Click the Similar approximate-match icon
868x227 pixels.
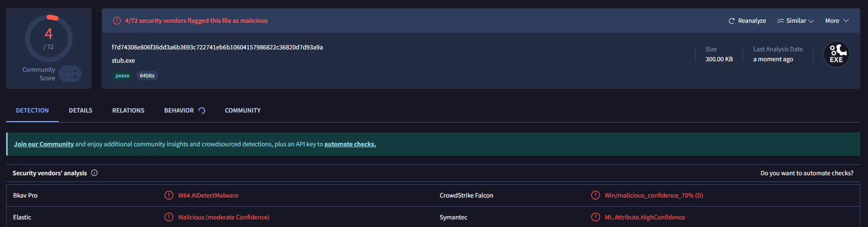[x=780, y=21]
